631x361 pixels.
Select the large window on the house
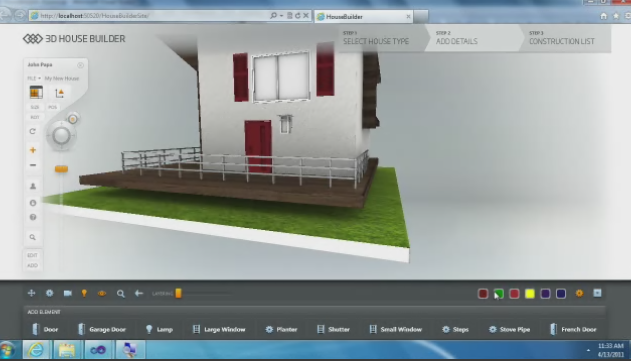point(281,76)
